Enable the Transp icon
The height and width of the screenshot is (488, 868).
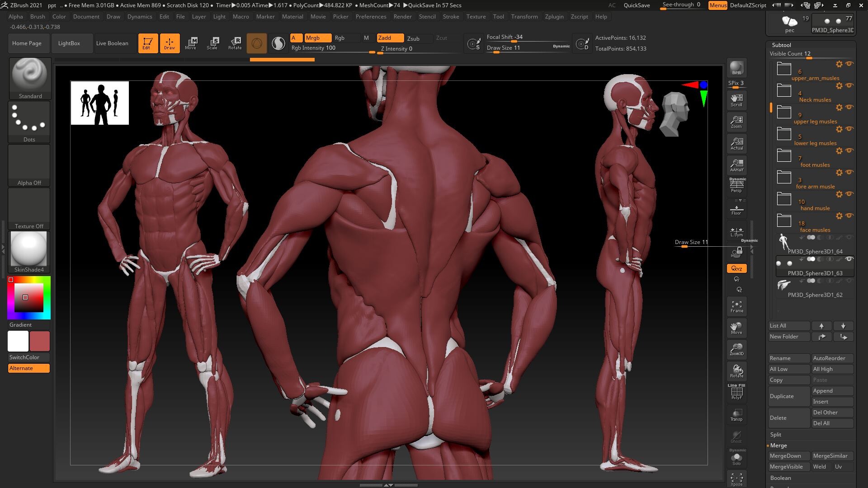tap(736, 415)
